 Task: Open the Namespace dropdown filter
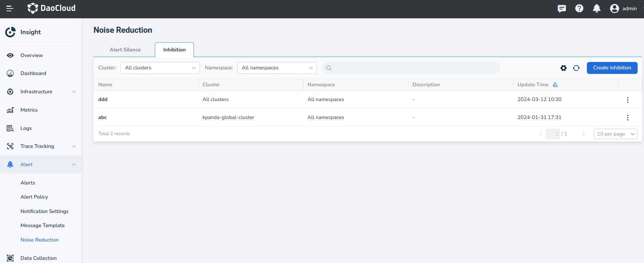point(277,68)
